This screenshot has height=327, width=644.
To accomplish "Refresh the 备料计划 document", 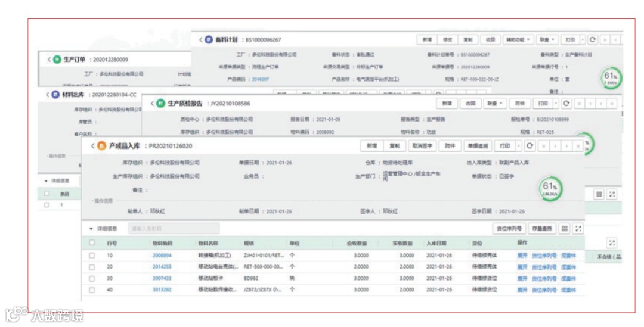I will click(x=593, y=39).
